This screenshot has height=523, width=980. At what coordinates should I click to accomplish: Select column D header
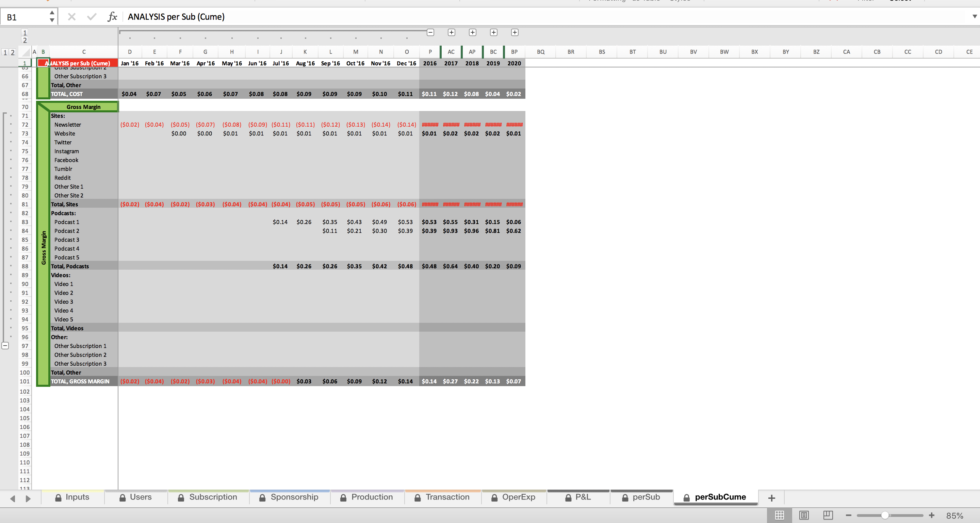coord(130,52)
